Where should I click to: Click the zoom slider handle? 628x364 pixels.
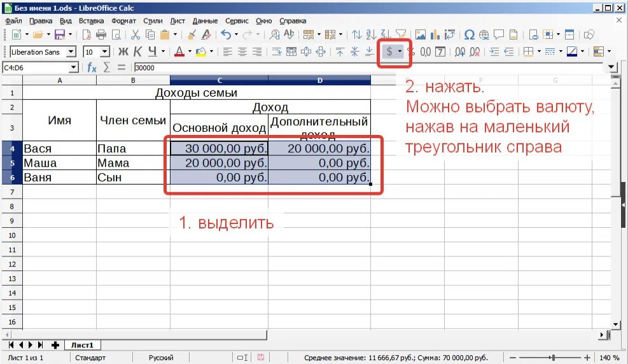click(553, 358)
